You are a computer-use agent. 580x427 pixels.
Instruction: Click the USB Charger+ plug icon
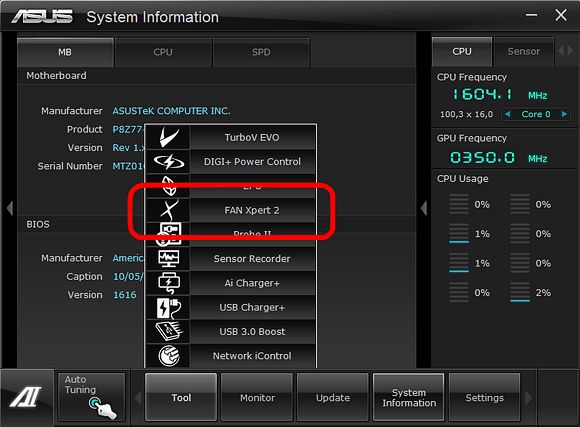pos(169,307)
